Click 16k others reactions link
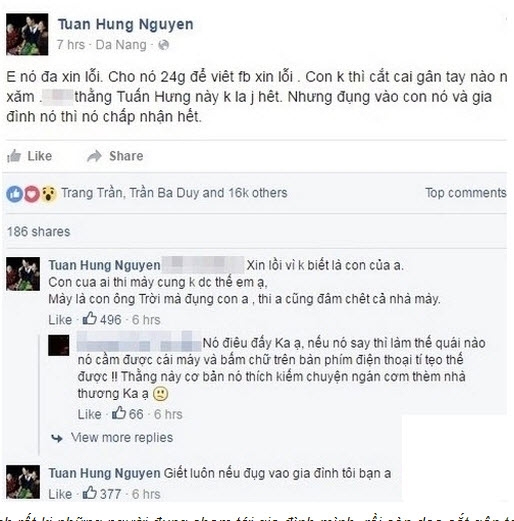514x521 pixels. click(258, 193)
